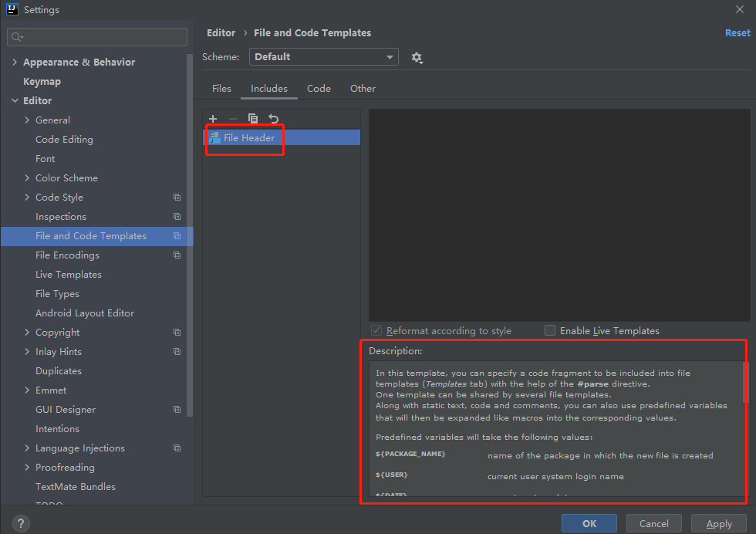The width and height of the screenshot is (756, 534).
Task: Revert template to original
Action: (273, 119)
